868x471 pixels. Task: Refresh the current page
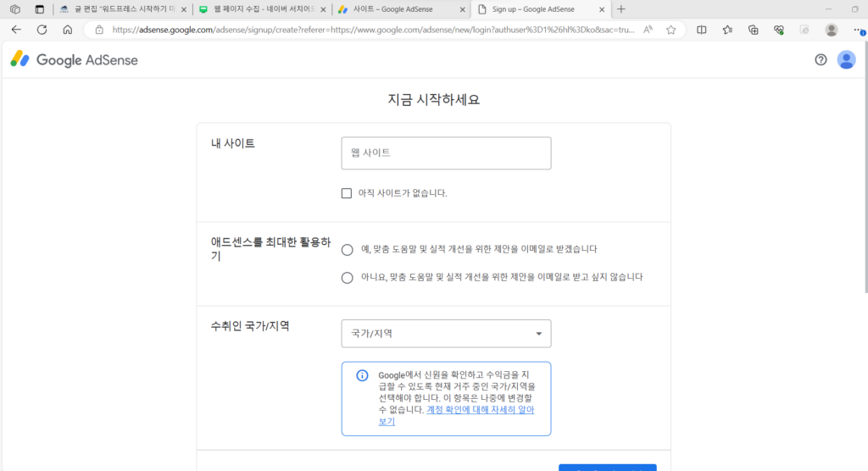[x=42, y=30]
